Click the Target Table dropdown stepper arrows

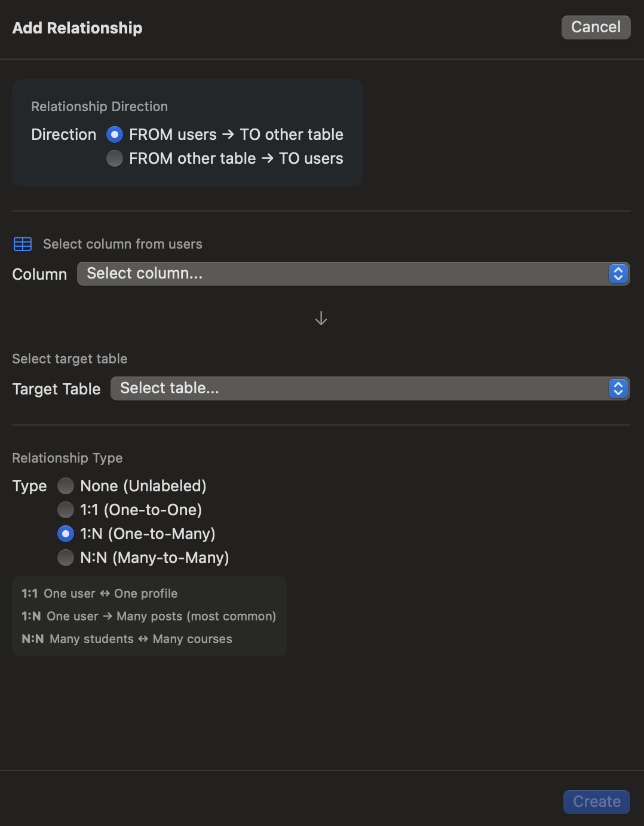618,388
